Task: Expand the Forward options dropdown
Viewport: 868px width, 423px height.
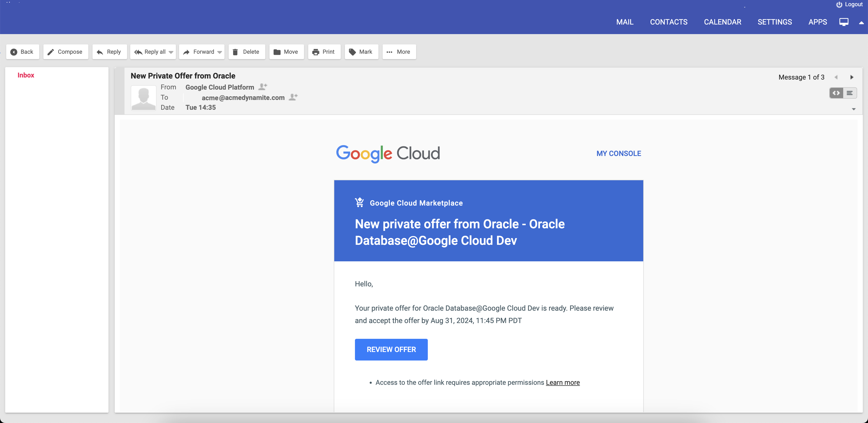Action: [x=219, y=52]
